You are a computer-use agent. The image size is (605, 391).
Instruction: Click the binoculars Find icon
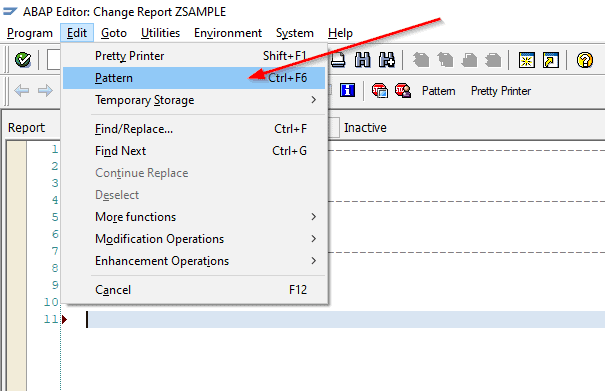(x=363, y=60)
